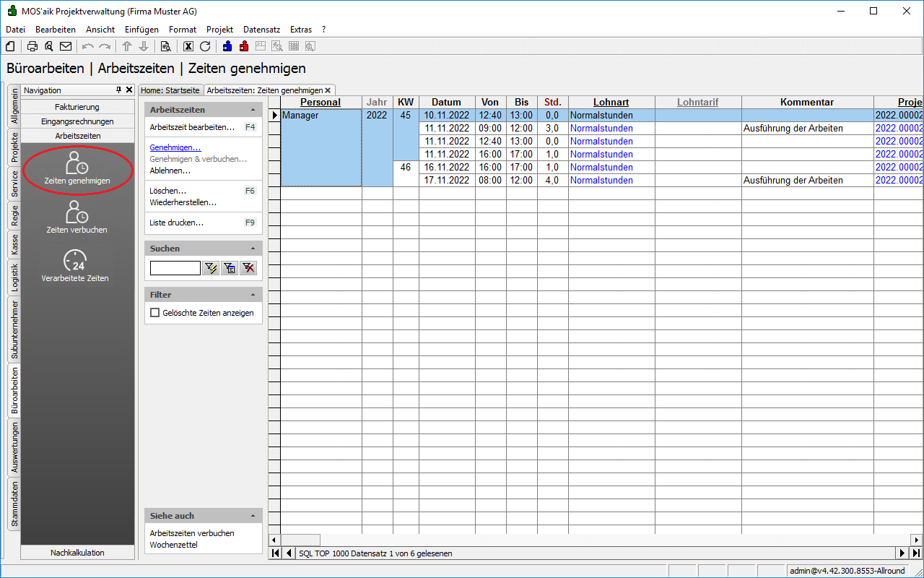Open print preview magnifier icon

click(x=49, y=46)
